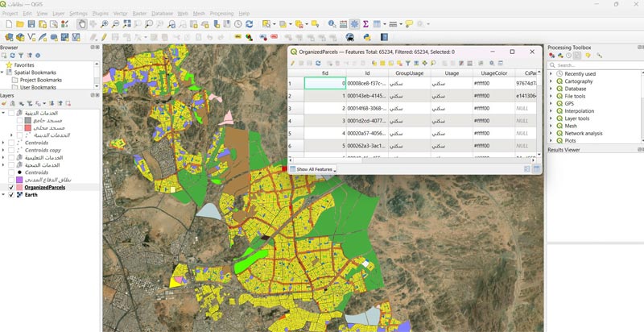
Task: Click the fid column header
Action: point(325,73)
